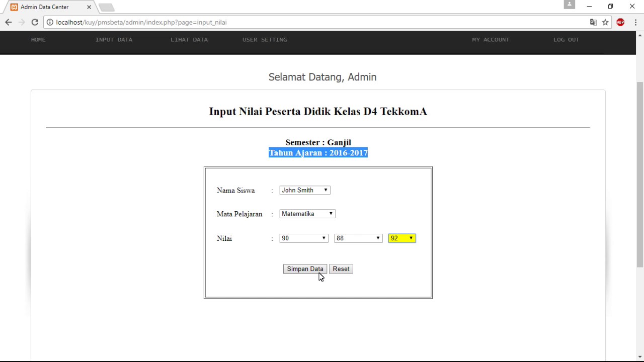Open the first Nilai dropdown showing 90
This screenshot has height=362, width=644.
tap(304, 238)
